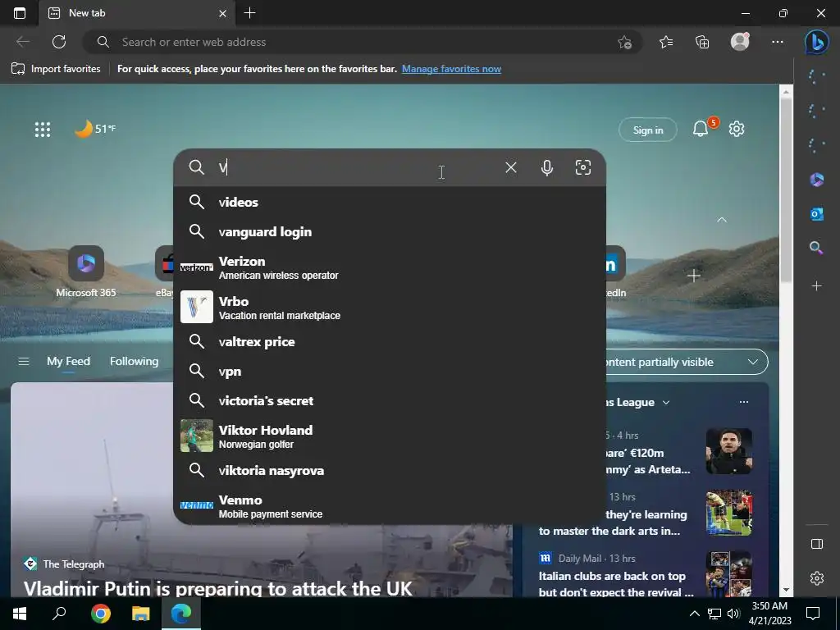Hide the sidebar using bottom panel icon
Screen dimensions: 840x630
(816, 544)
